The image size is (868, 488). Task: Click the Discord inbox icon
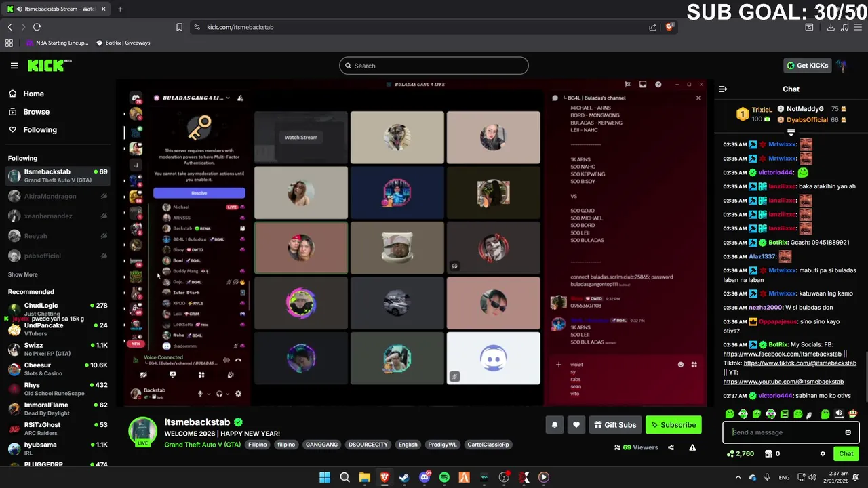[x=643, y=85]
